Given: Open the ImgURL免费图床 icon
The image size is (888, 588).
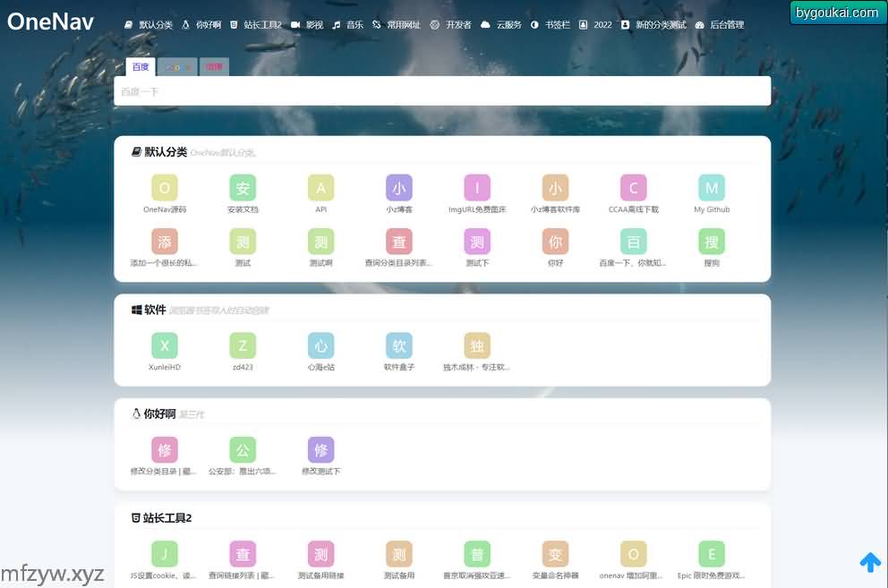Looking at the screenshot, I should pyautogui.click(x=477, y=188).
